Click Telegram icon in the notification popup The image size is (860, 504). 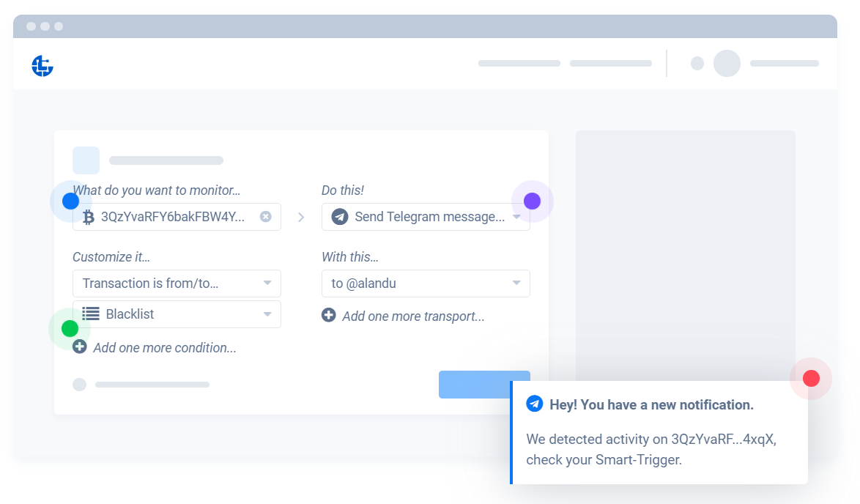[x=535, y=404]
